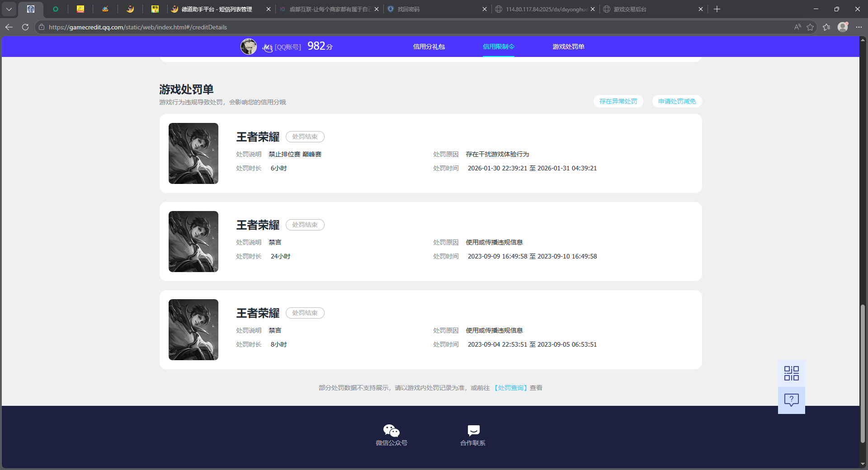
Task: Click the user avatar in purple header
Action: coord(249,47)
